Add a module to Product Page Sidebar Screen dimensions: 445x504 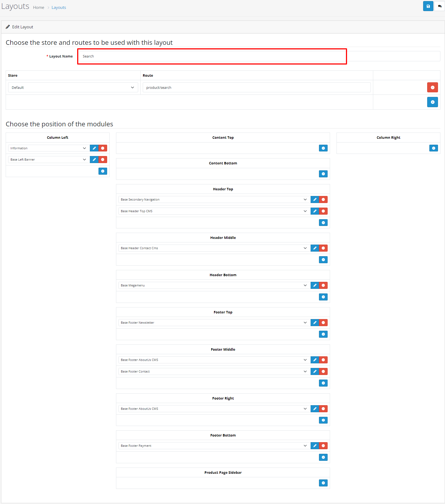[x=323, y=483]
